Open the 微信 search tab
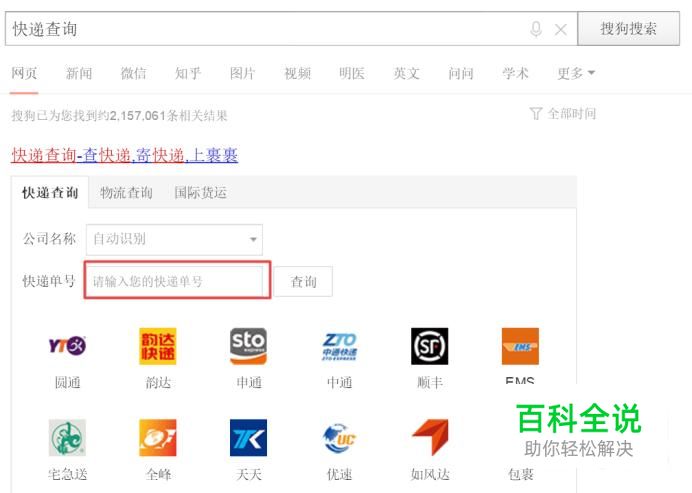This screenshot has width=692, height=493. [x=134, y=73]
